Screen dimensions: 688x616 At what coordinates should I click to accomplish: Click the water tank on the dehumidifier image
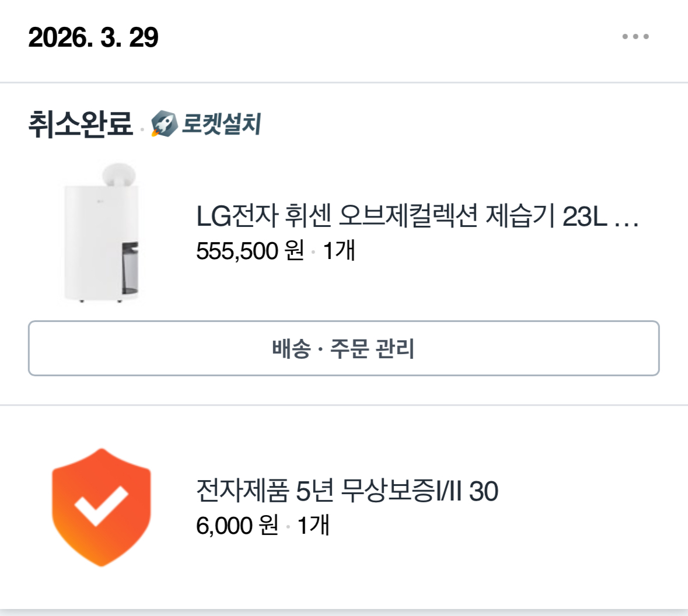130,268
